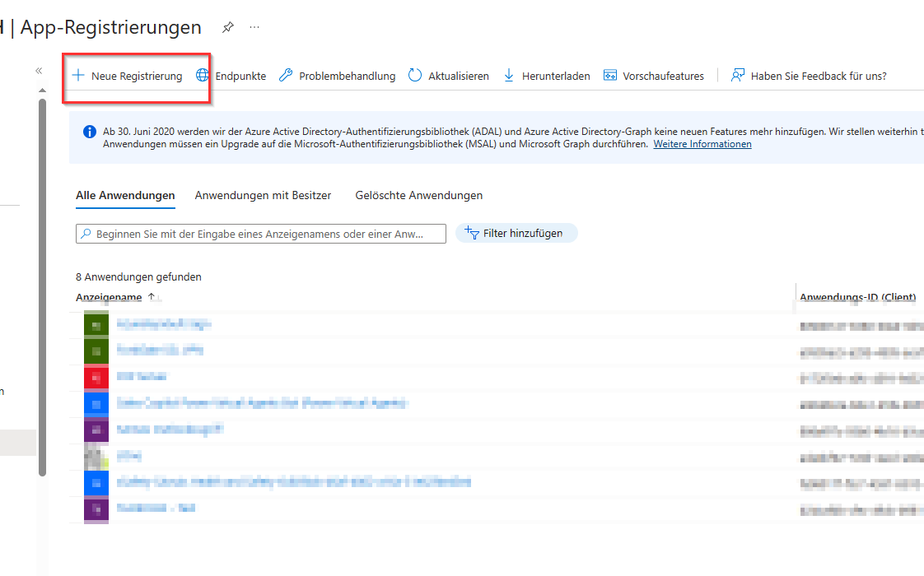The width and height of the screenshot is (924, 576).
Task: Follow the Weitere Informationen link
Action: pos(702,144)
